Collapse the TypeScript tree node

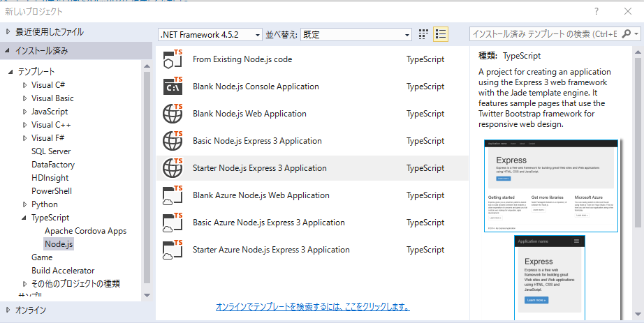pos(26,218)
